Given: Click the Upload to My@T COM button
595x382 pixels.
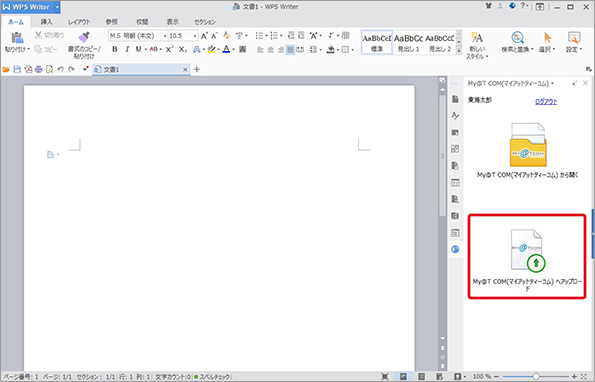Looking at the screenshot, I should click(x=527, y=256).
